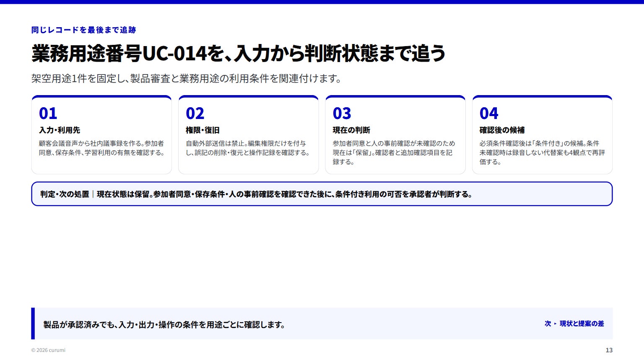
Task: Click the step number '02'
Action: pyautogui.click(x=195, y=113)
